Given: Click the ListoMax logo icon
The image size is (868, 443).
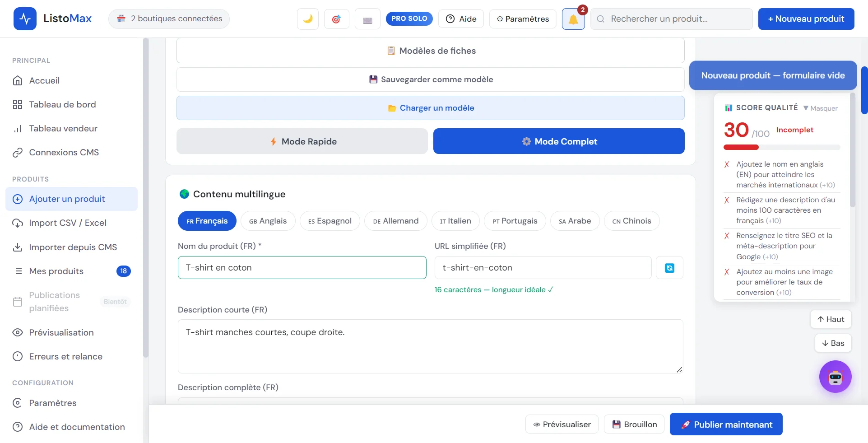Looking at the screenshot, I should tap(25, 19).
